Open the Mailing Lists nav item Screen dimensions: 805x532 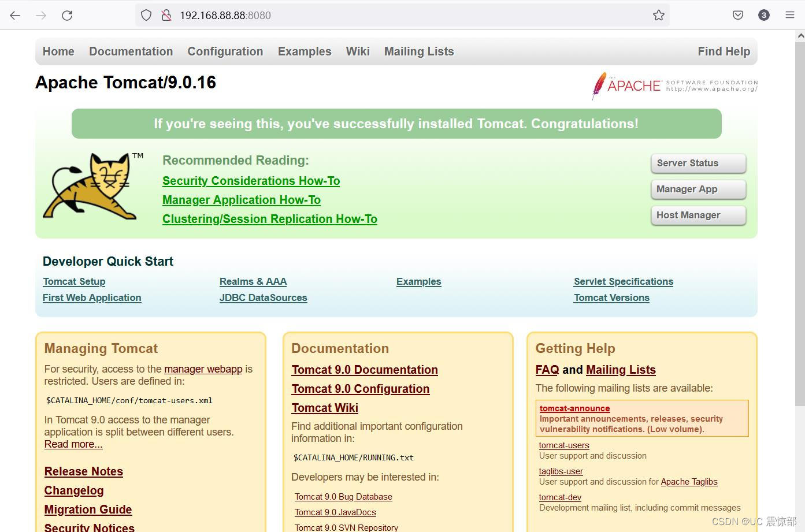pyautogui.click(x=419, y=51)
